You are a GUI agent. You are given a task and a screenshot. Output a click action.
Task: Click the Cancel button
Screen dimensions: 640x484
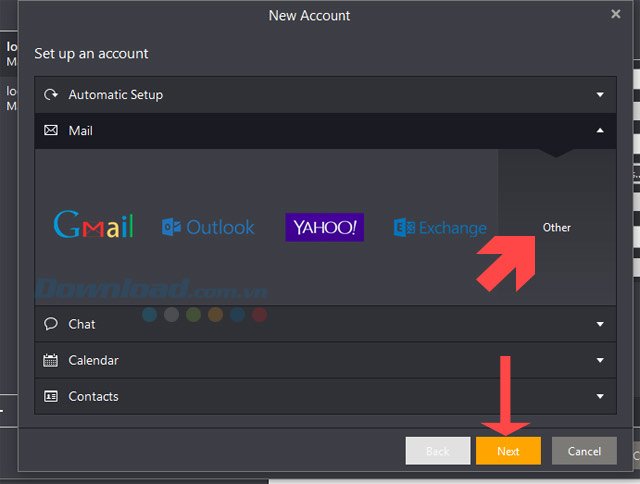point(584,451)
